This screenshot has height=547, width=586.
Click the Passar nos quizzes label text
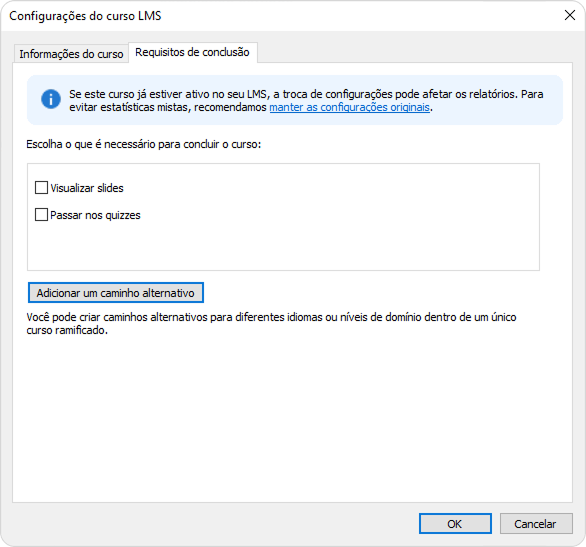95,215
